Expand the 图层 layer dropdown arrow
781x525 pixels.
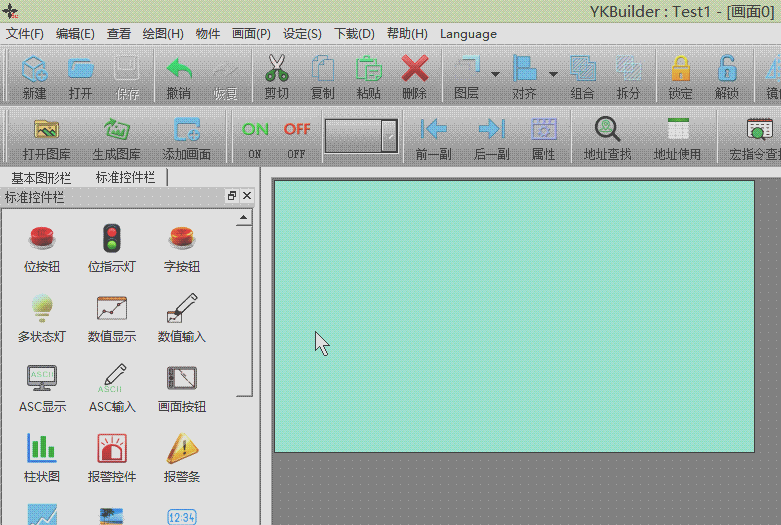point(496,74)
